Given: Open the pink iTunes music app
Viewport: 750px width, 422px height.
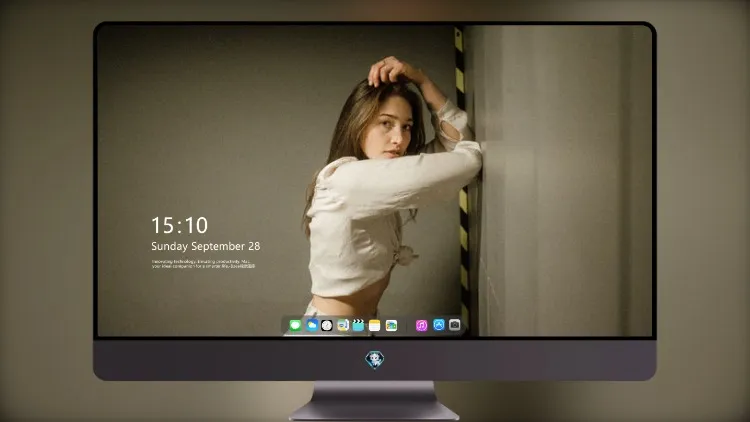Looking at the screenshot, I should coord(421,325).
